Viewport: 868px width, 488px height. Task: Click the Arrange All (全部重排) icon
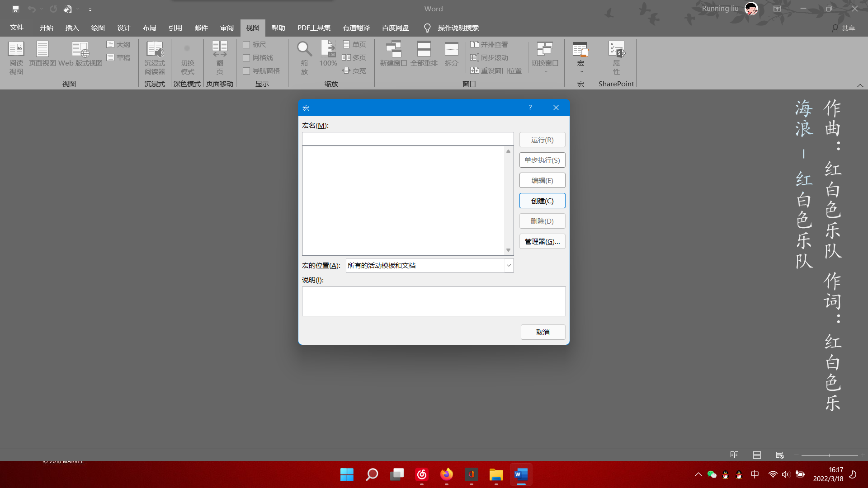pyautogui.click(x=424, y=49)
